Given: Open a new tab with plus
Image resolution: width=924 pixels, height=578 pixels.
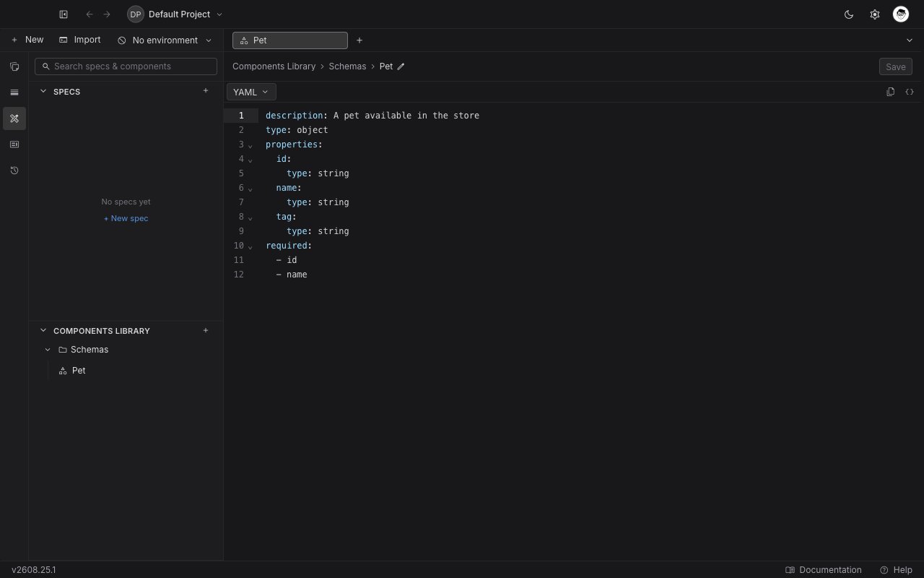Looking at the screenshot, I should click(x=359, y=40).
